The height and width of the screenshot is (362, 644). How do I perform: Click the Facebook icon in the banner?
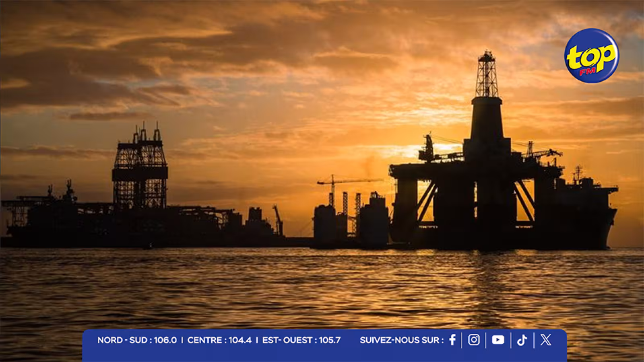click(452, 340)
